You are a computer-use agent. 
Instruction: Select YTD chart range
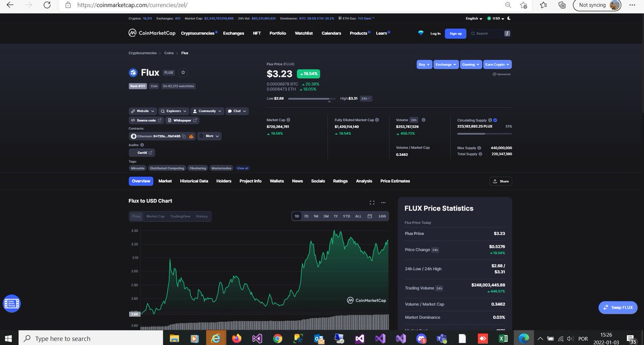(347, 216)
